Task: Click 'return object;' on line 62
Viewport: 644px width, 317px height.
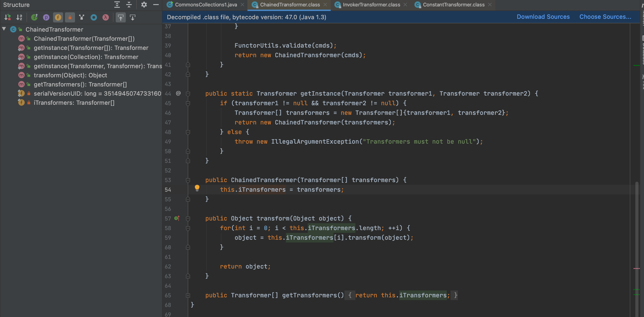Action: [245, 266]
